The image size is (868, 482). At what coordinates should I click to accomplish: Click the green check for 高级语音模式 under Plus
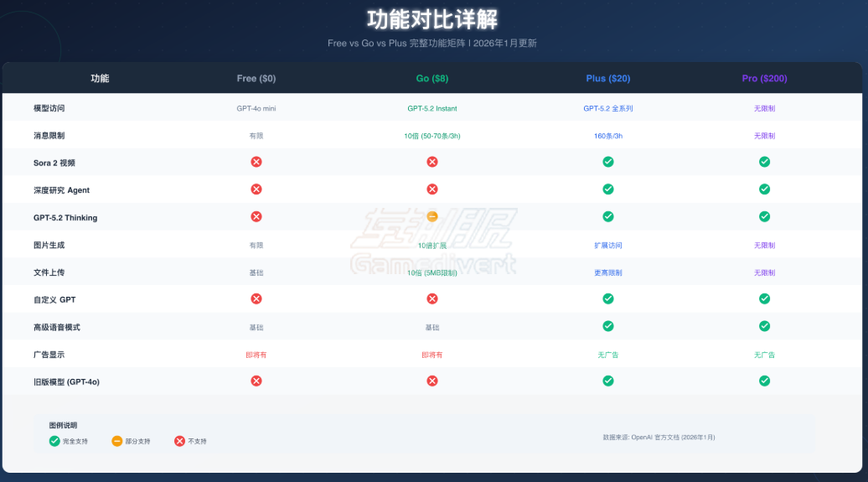pyautogui.click(x=608, y=326)
